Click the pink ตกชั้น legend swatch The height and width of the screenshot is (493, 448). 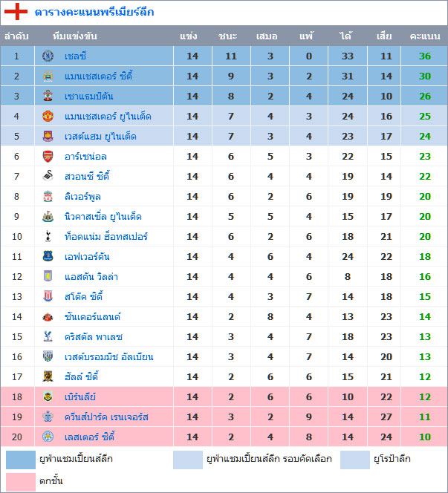[20, 481]
